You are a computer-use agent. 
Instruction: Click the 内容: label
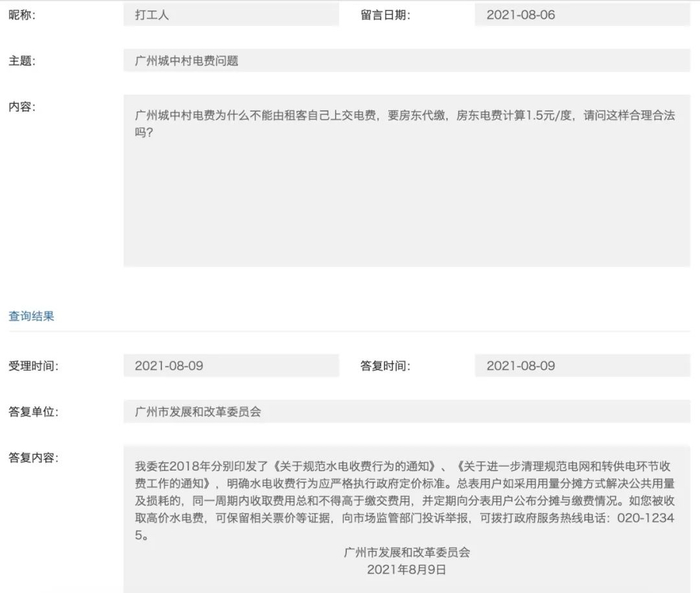click(x=22, y=106)
